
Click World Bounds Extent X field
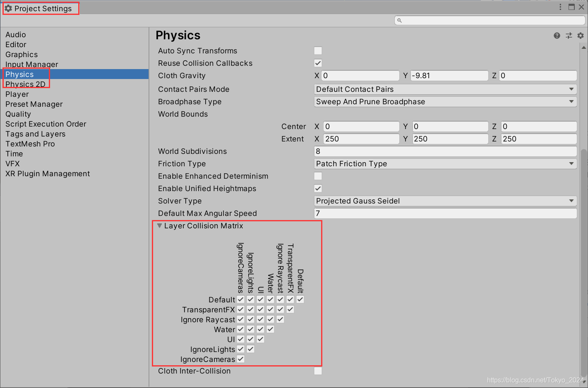coord(361,139)
